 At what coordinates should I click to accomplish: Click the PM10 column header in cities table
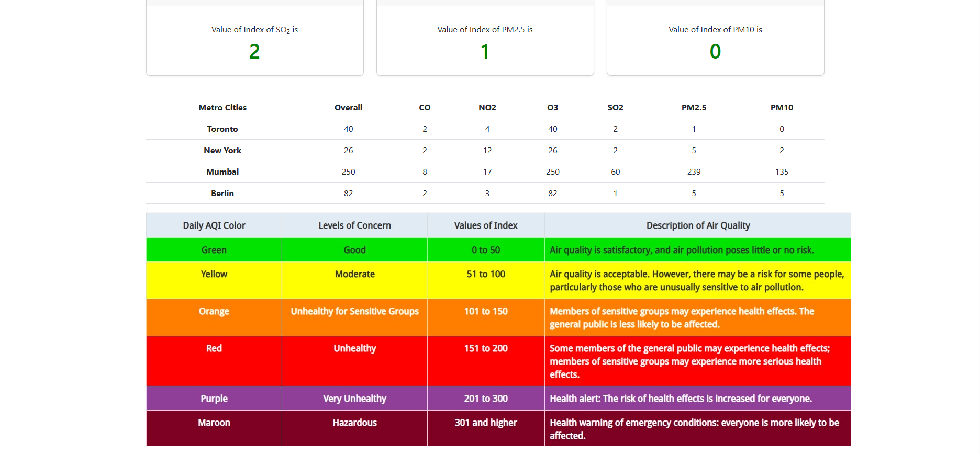pos(782,107)
